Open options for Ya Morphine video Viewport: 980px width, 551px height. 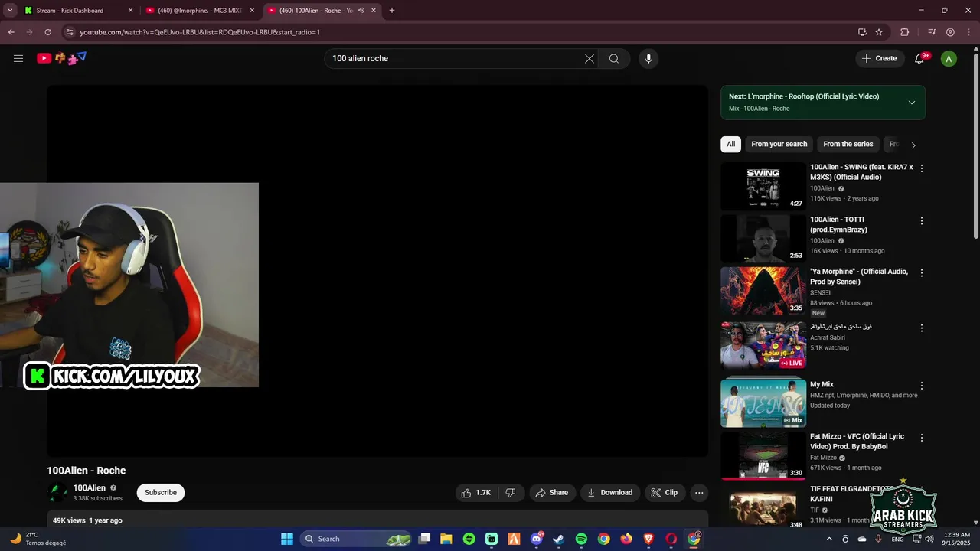[922, 273]
